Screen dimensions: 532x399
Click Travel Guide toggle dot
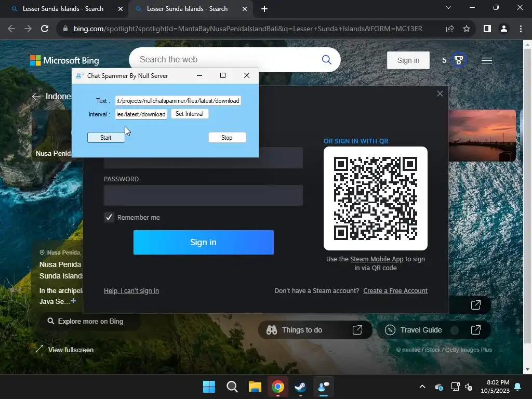coord(455,330)
